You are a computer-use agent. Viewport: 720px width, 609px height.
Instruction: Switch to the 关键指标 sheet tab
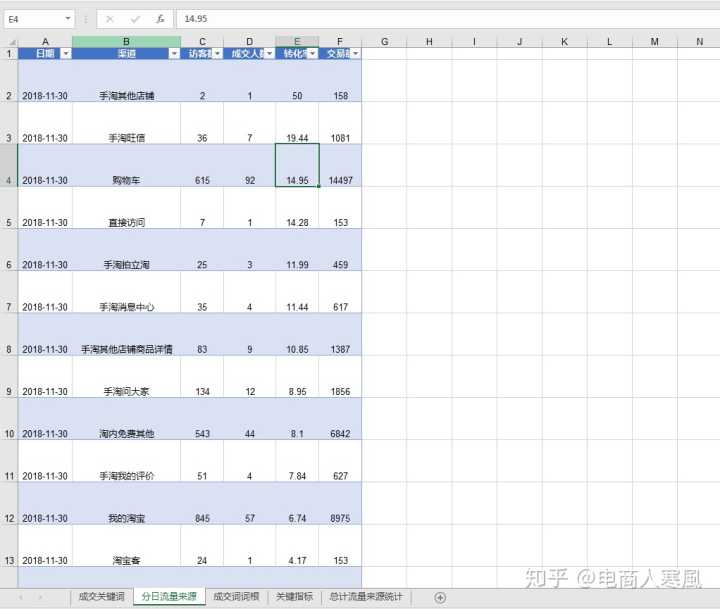pos(294,597)
